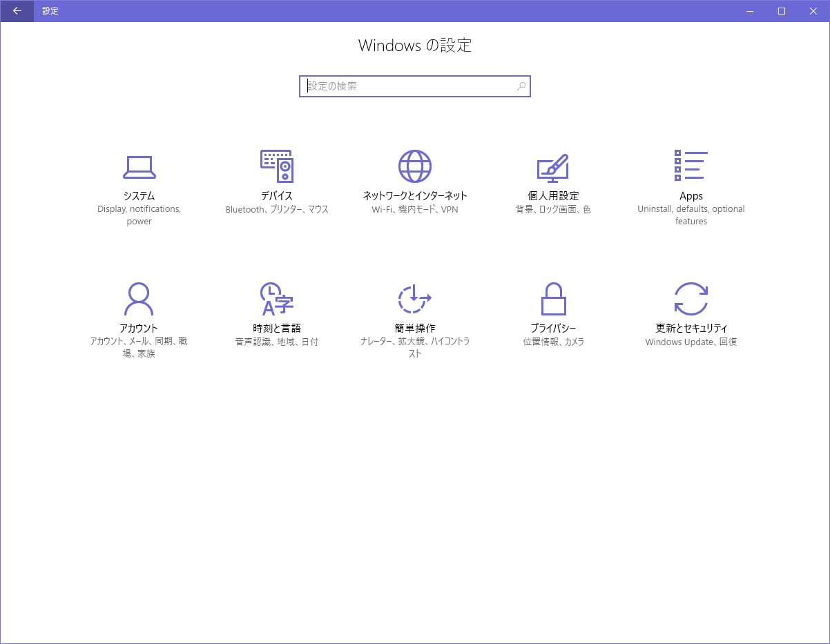Open the プライバシー padlock icon
The height and width of the screenshot is (644, 830).
point(553,298)
